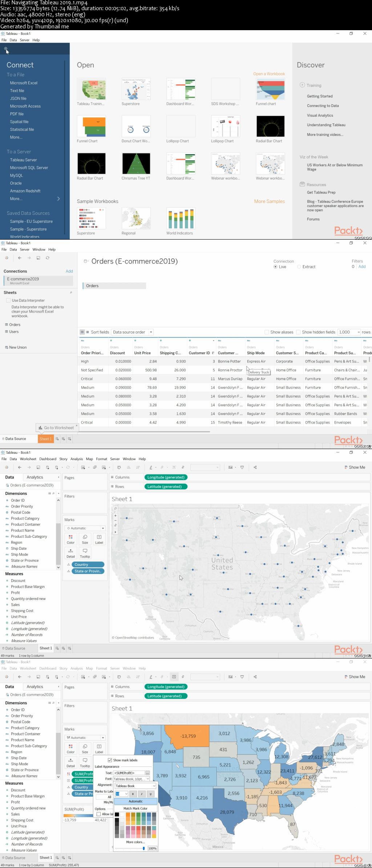Close the Go to Worksheet tooltip
372x868 pixels.
(x=76, y=425)
